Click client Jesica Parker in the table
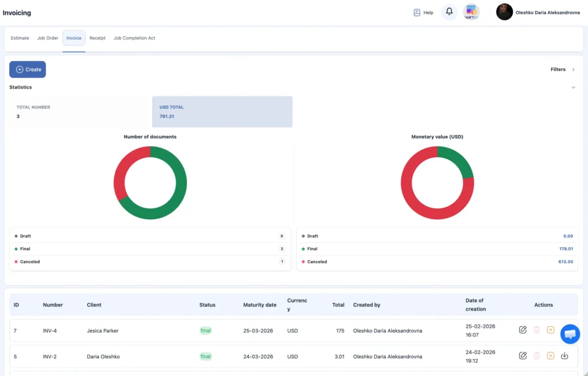This screenshot has width=588, height=376. click(x=103, y=331)
